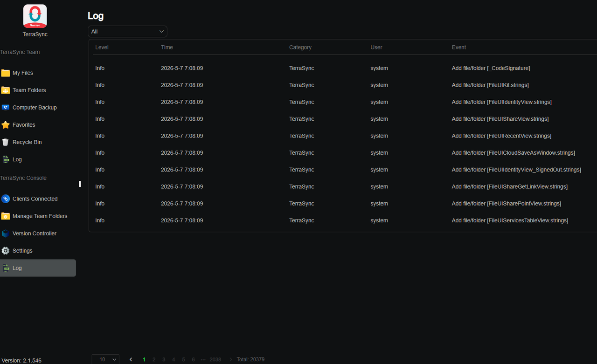Click the TerraSync name under logo

(x=35, y=34)
